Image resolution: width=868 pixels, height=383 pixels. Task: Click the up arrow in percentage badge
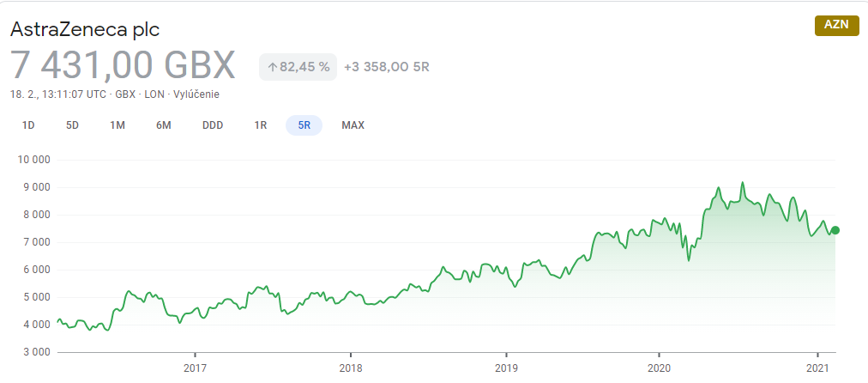pos(272,68)
